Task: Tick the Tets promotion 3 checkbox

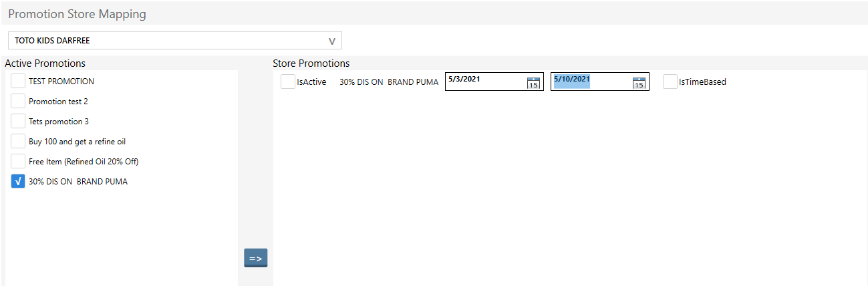Action: pyautogui.click(x=18, y=122)
